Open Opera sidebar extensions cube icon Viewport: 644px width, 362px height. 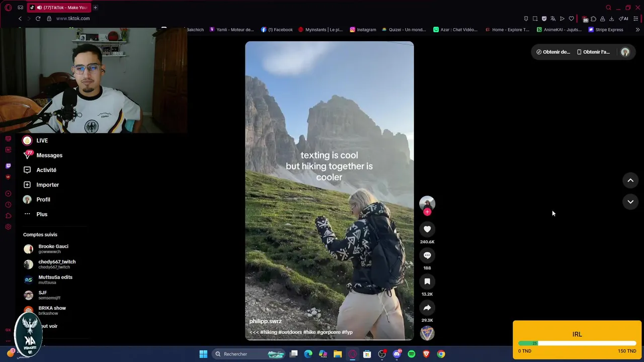tap(8, 216)
